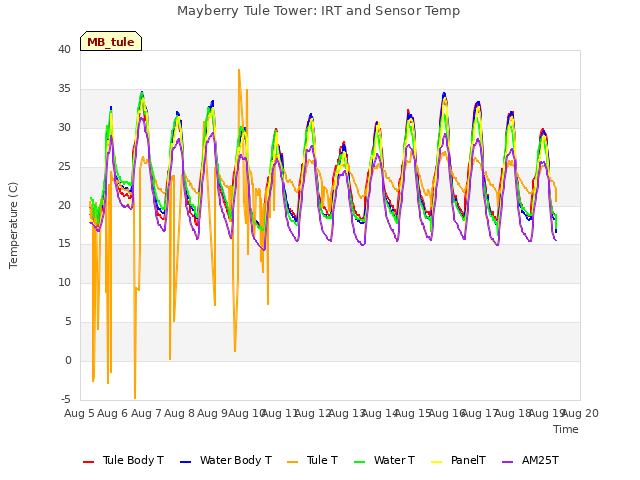Toggle the Water T legend entry
This screenshot has height=480, width=640.
[x=384, y=460]
